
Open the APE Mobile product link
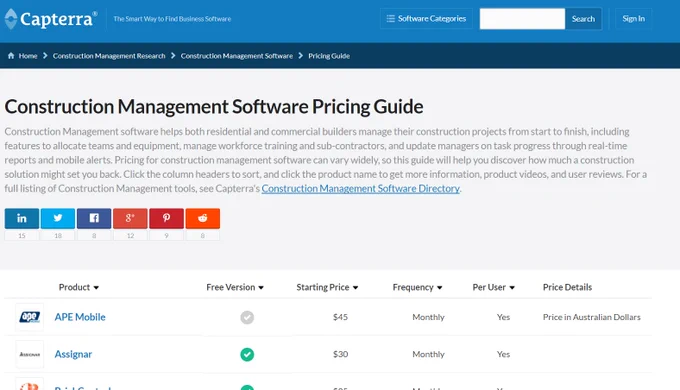80,317
